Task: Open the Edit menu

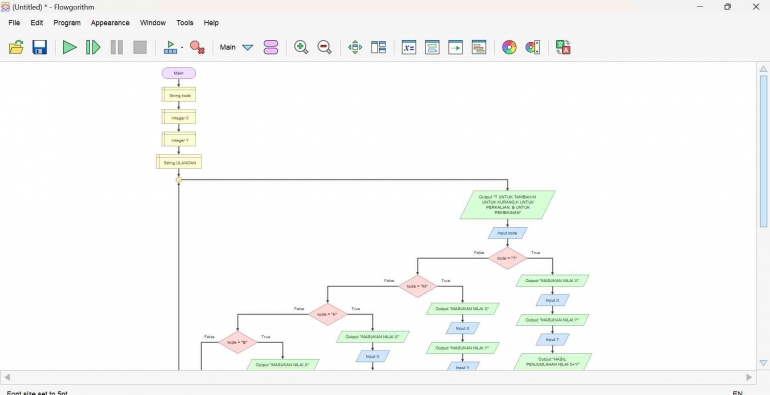Action: (x=37, y=23)
